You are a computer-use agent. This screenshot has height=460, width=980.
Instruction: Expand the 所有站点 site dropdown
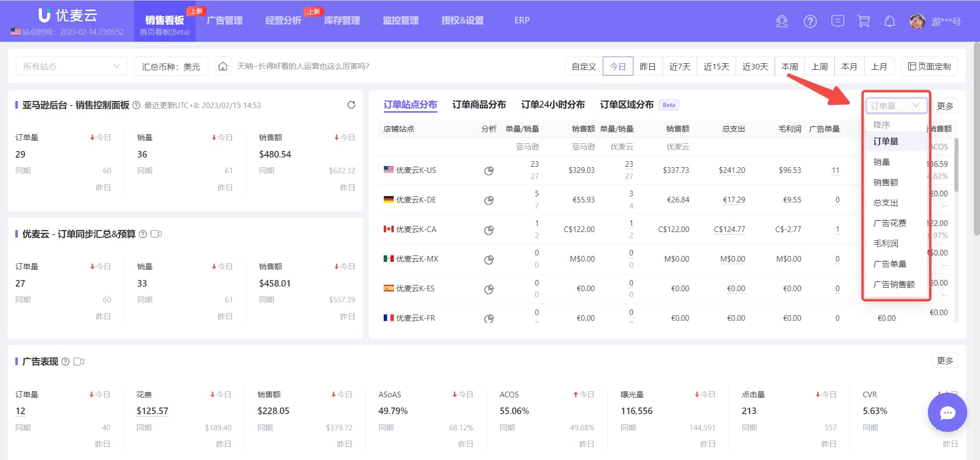coord(71,66)
